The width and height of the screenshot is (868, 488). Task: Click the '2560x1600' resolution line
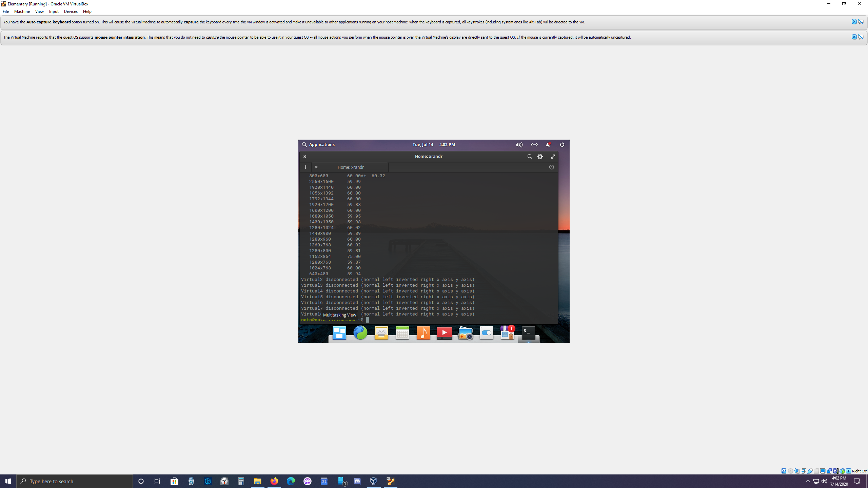(335, 182)
